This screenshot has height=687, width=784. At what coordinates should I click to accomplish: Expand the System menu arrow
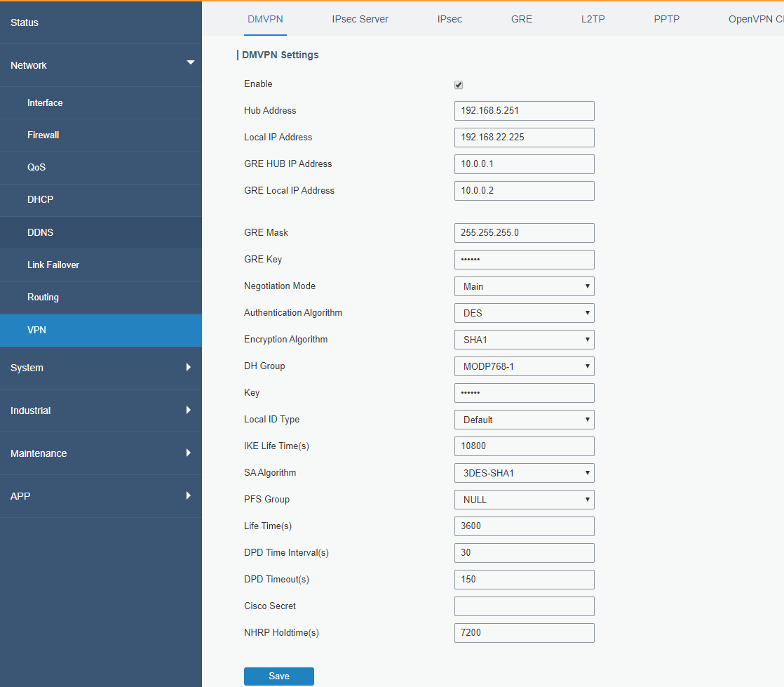point(188,367)
